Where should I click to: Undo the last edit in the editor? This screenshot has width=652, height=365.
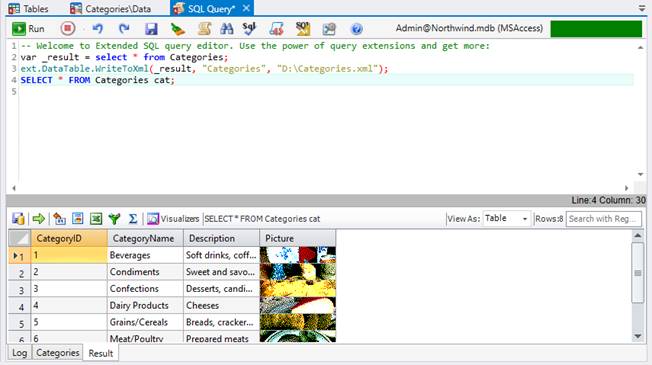[x=98, y=29]
